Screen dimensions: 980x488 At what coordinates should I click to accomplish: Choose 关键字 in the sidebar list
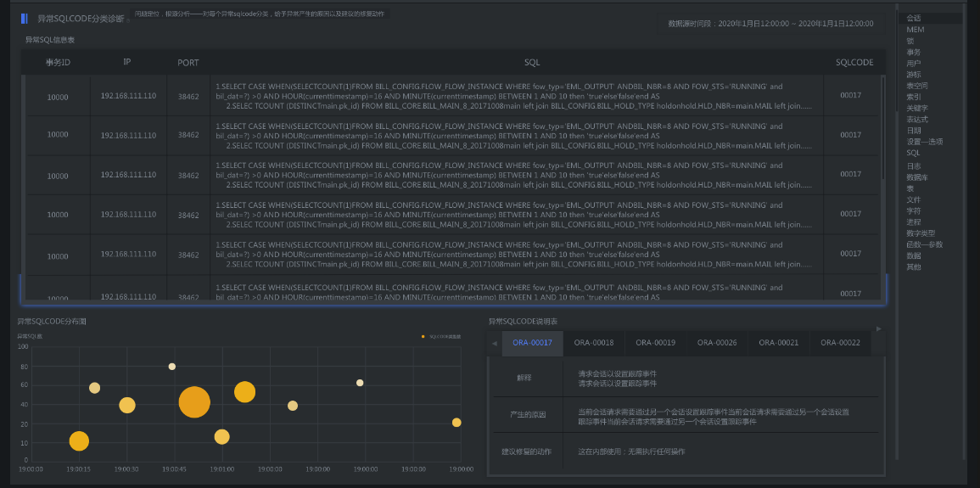point(917,108)
